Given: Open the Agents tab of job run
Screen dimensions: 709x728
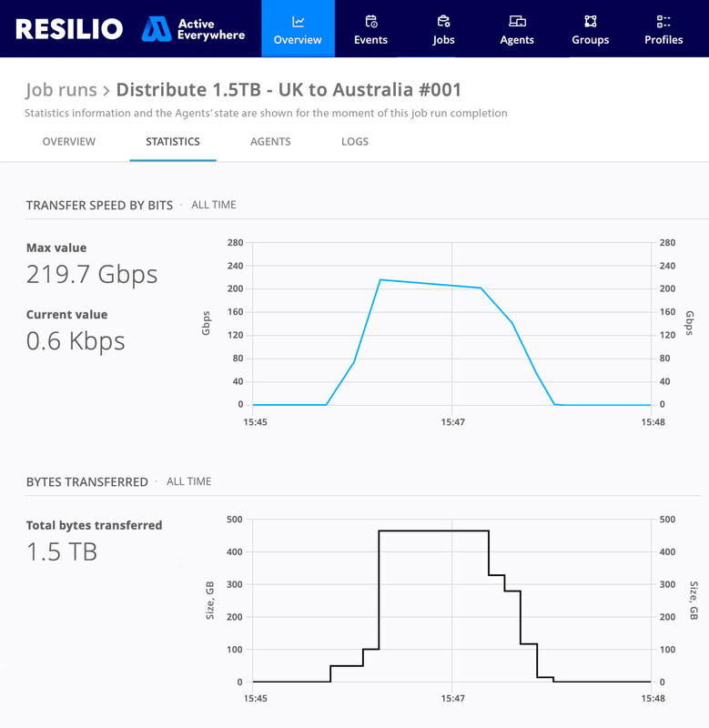Looking at the screenshot, I should tap(270, 142).
